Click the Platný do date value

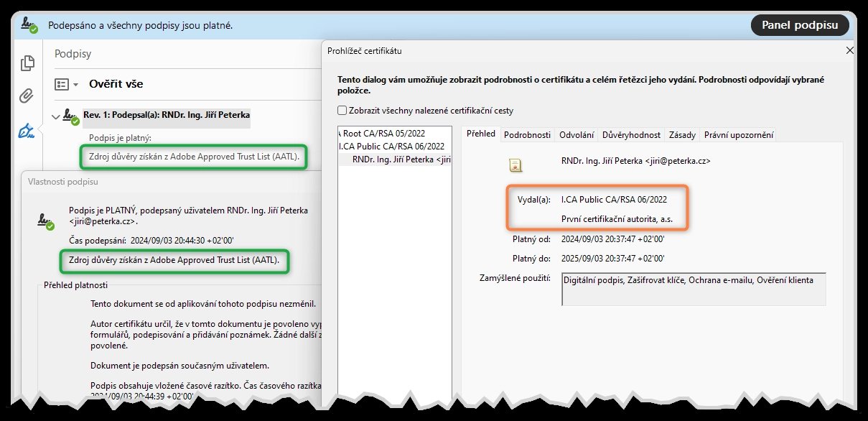click(612, 258)
